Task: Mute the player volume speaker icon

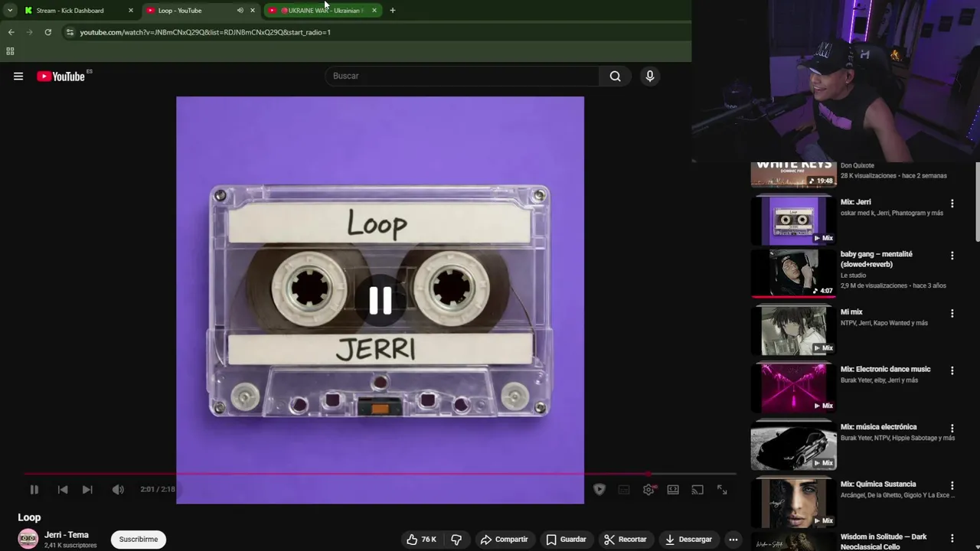Action: pyautogui.click(x=118, y=490)
